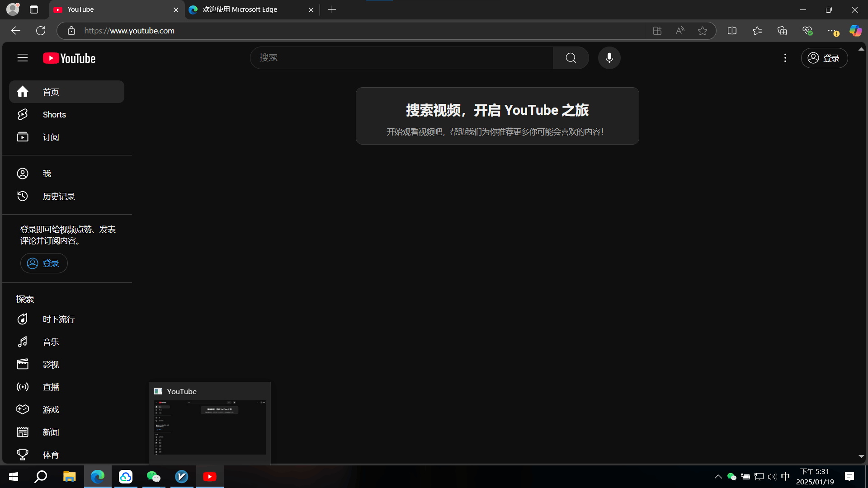Go to 时下流行 trending section
868x488 pixels.
(x=59, y=319)
